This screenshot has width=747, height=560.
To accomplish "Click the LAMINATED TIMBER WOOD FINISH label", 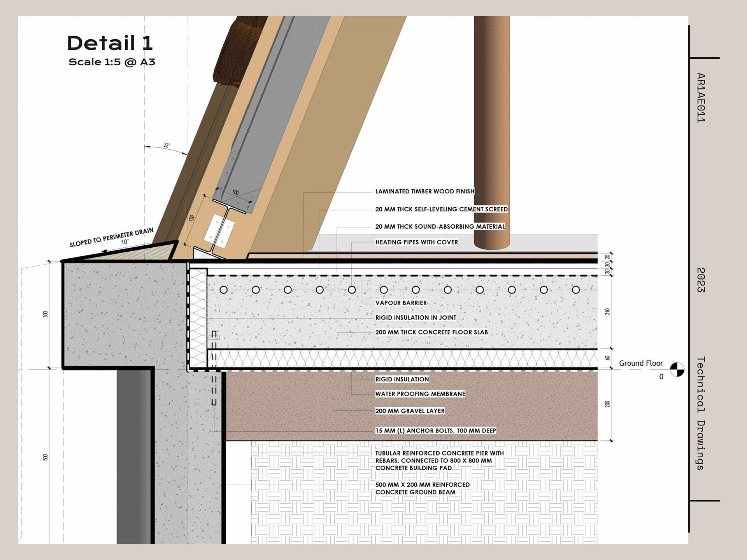I will (x=424, y=191).
